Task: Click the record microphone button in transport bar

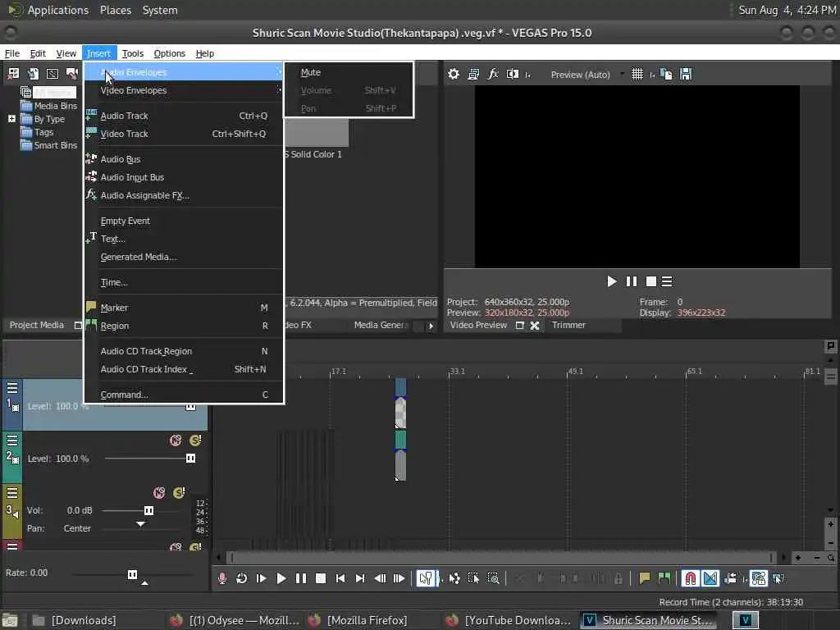Action: pos(221,578)
